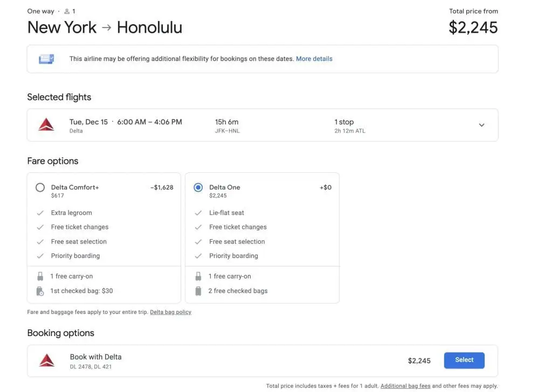Viewport: 552px width, 392px height.
Task: Click the Delta logo in Selected flights
Action: tap(46, 125)
